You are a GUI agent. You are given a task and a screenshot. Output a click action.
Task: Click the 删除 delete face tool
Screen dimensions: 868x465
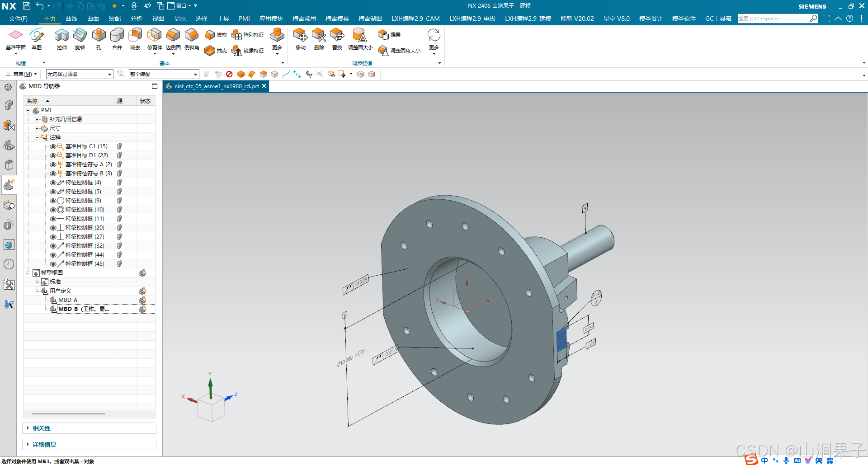coord(319,39)
